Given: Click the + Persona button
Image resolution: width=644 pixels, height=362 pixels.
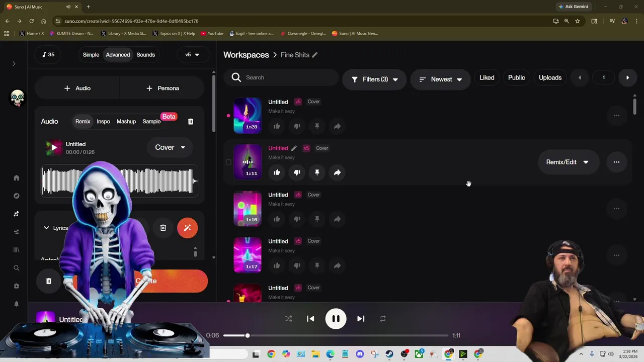Looking at the screenshot, I should (x=163, y=88).
